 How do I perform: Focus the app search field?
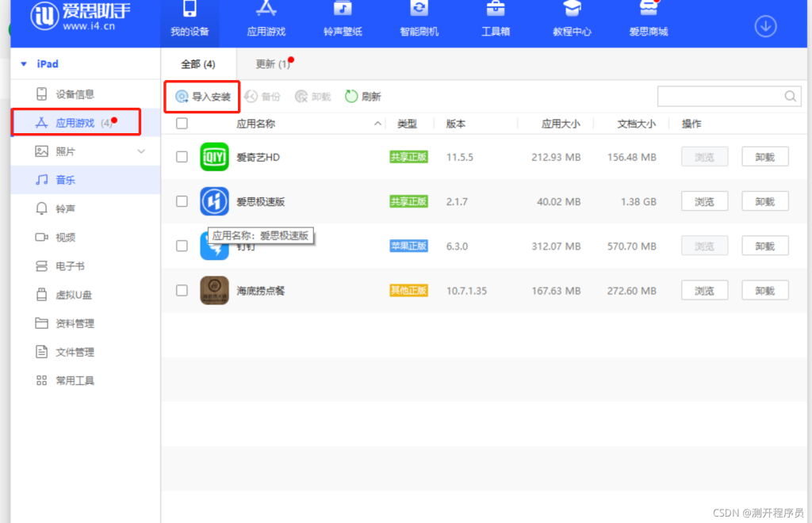730,96
